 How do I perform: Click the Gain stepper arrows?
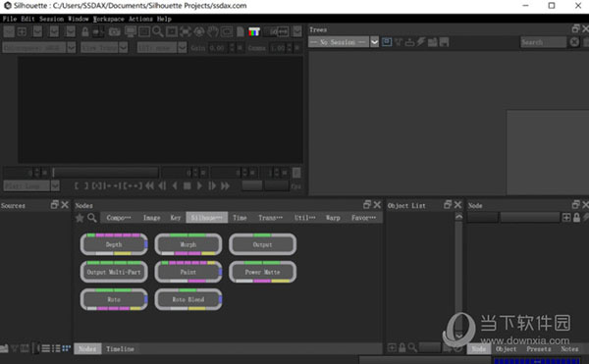232,48
